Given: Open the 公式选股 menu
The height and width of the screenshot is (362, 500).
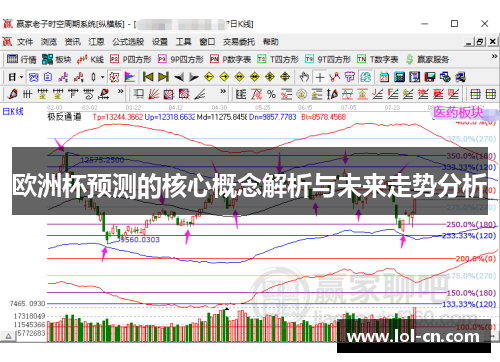Looking at the screenshot, I should (128, 42).
